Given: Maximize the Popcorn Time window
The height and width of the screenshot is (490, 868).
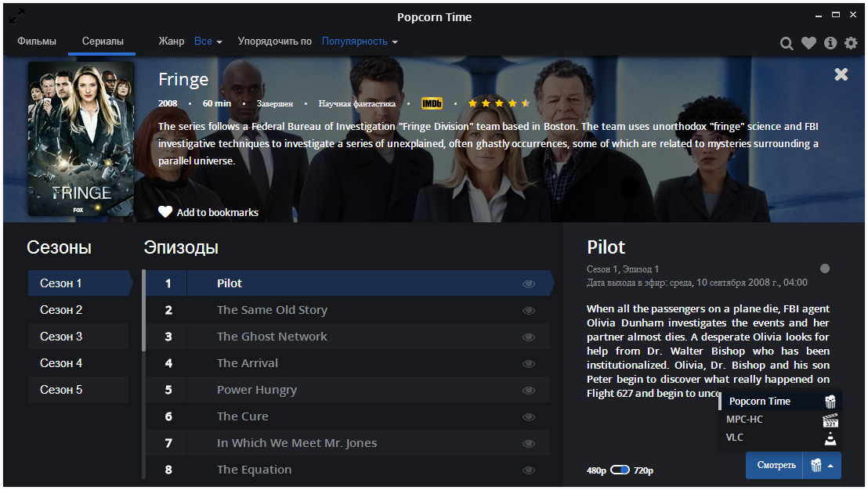Looking at the screenshot, I should coord(836,15).
